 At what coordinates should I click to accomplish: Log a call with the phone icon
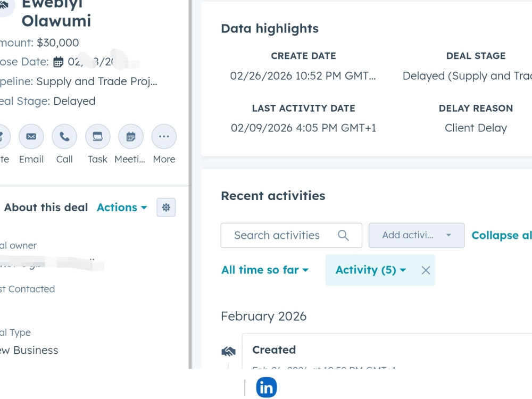point(64,136)
